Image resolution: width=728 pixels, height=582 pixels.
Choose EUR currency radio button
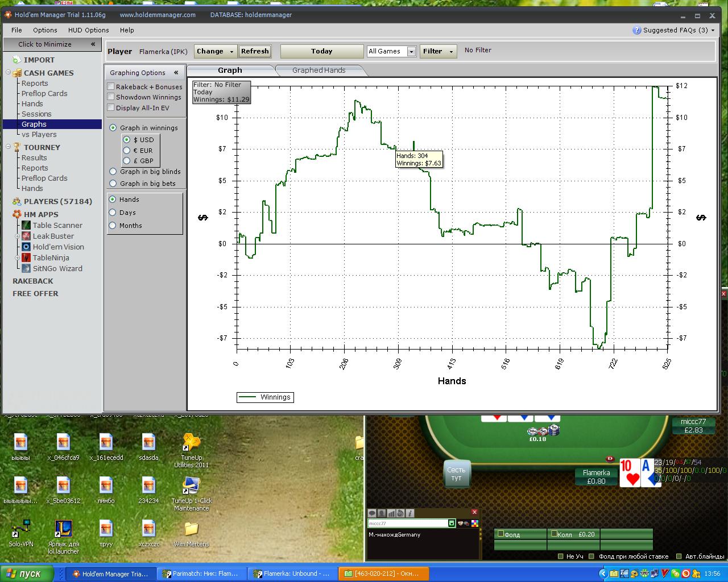[x=127, y=151]
